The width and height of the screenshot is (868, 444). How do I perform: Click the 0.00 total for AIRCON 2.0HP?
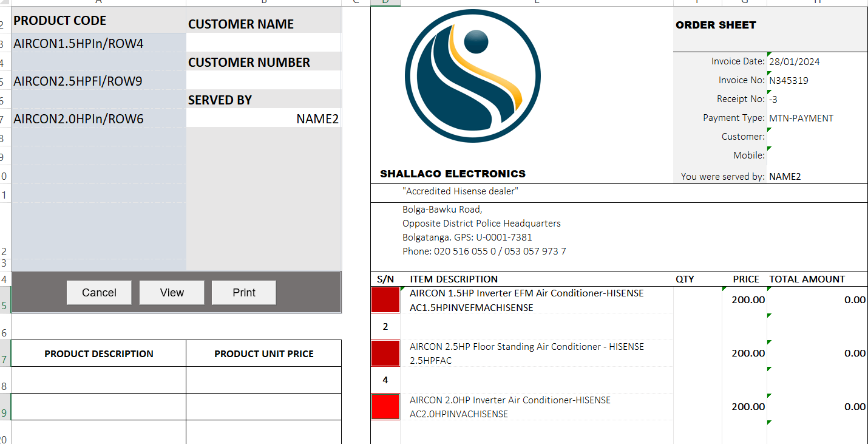855,407
